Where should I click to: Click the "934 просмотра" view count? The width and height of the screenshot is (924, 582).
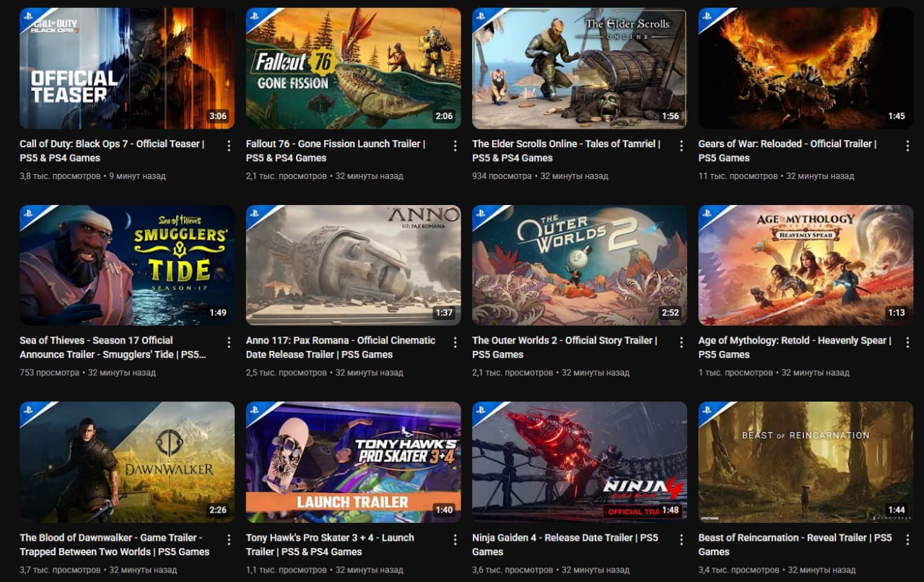click(502, 176)
